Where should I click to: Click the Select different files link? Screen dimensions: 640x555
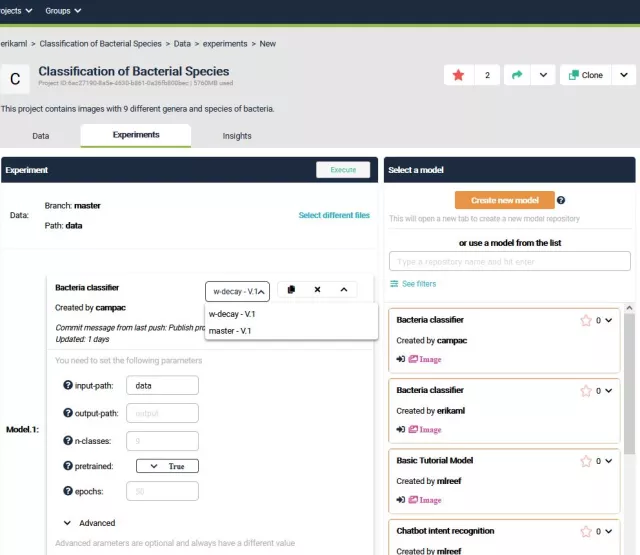[x=333, y=215]
